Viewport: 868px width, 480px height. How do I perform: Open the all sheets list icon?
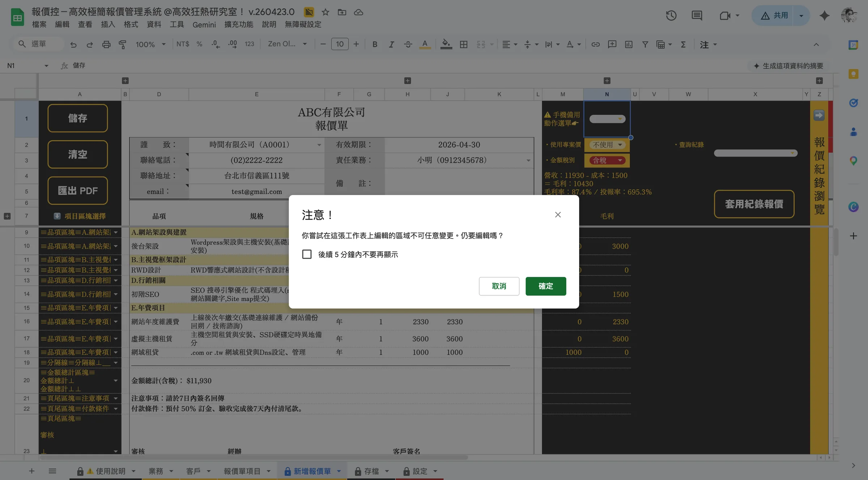(52, 471)
